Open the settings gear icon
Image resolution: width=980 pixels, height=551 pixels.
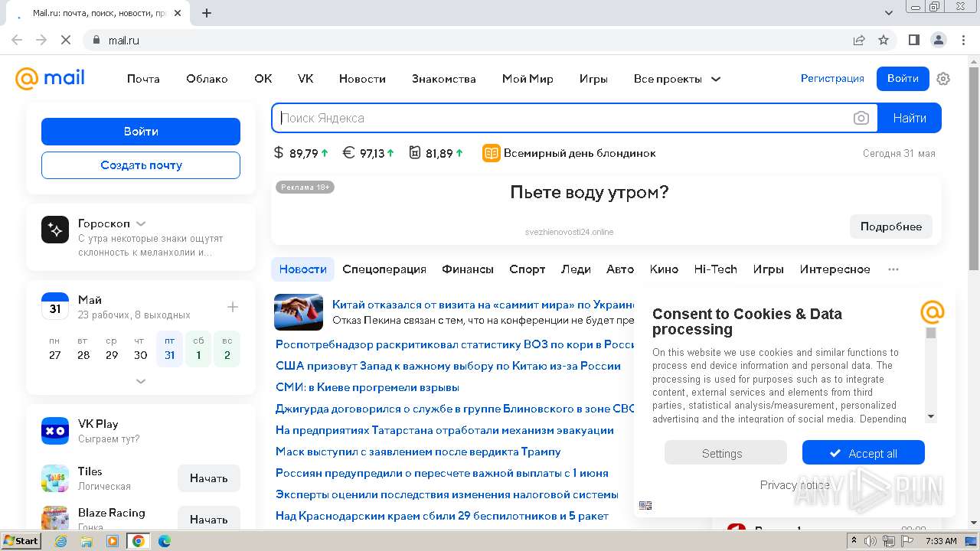click(x=943, y=79)
